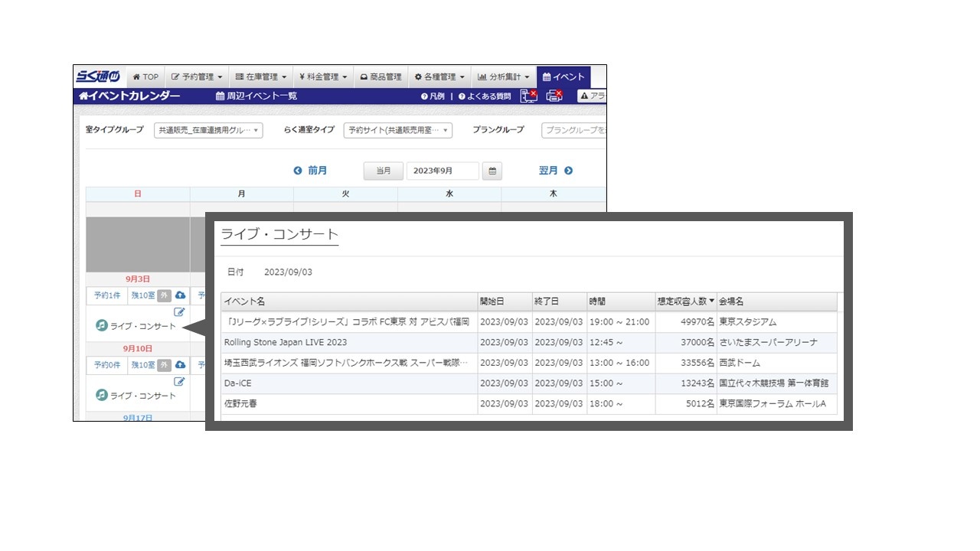Viewport: 980px width, 551px height.
Task: Click the 当月 button
Action: [x=383, y=171]
